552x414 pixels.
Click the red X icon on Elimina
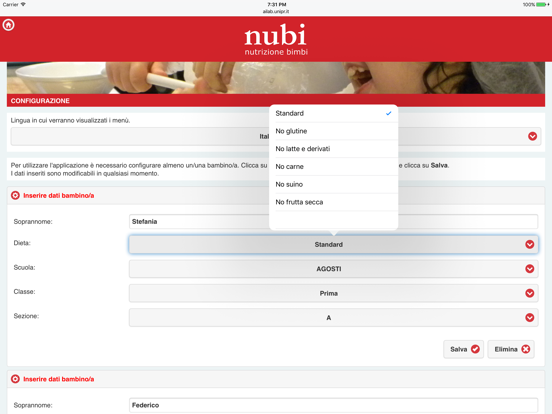pyautogui.click(x=526, y=349)
